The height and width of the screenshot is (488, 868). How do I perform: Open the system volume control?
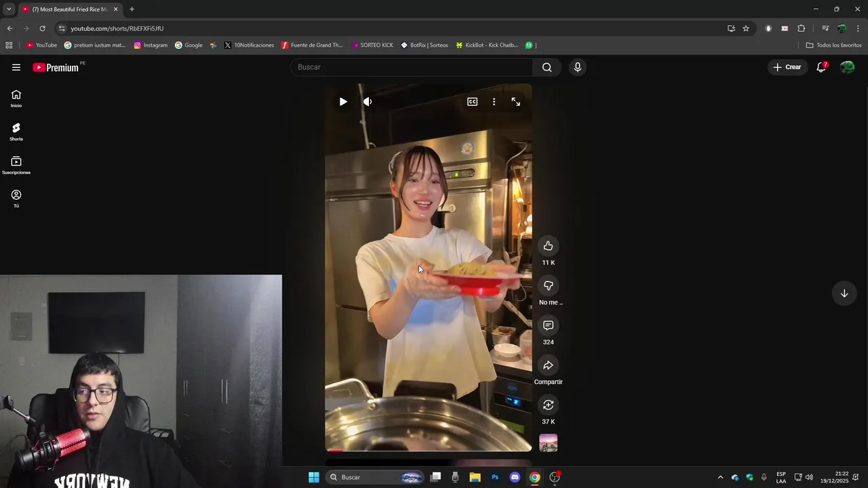tap(809, 477)
